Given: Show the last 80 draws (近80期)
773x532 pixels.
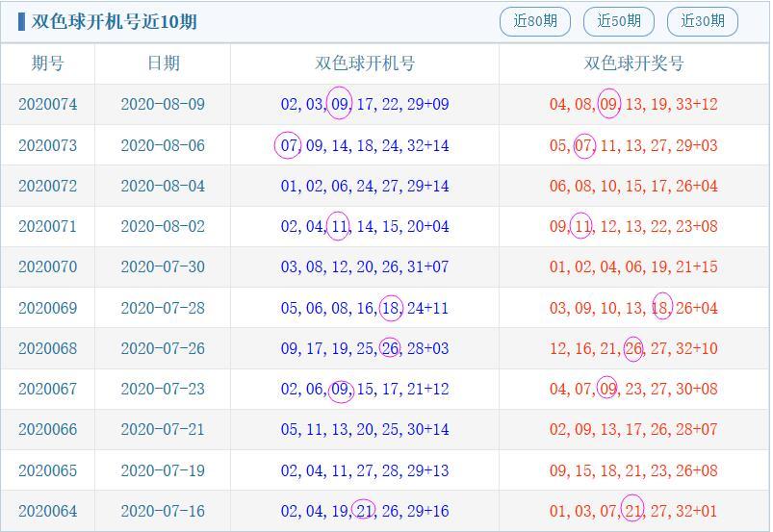Looking at the screenshot, I should [535, 22].
